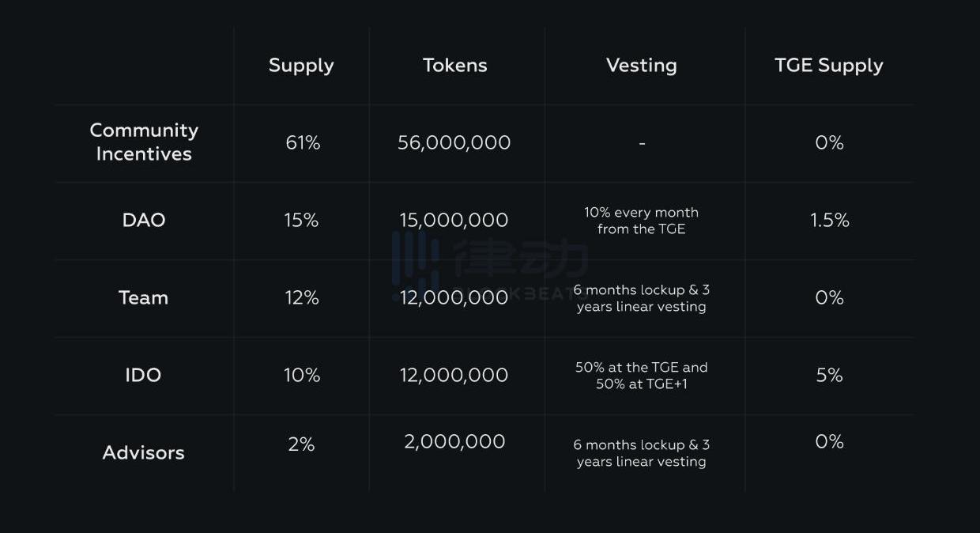Select the Team row label
The width and height of the screenshot is (980, 533).
(144, 297)
